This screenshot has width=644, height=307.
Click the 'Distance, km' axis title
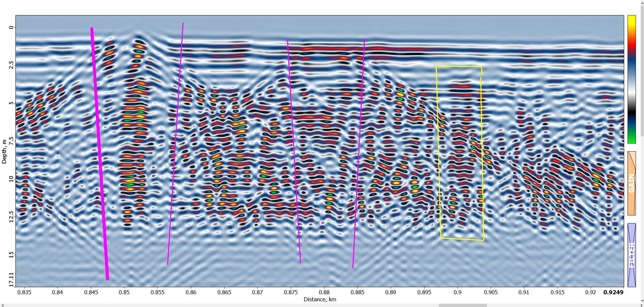click(319, 299)
